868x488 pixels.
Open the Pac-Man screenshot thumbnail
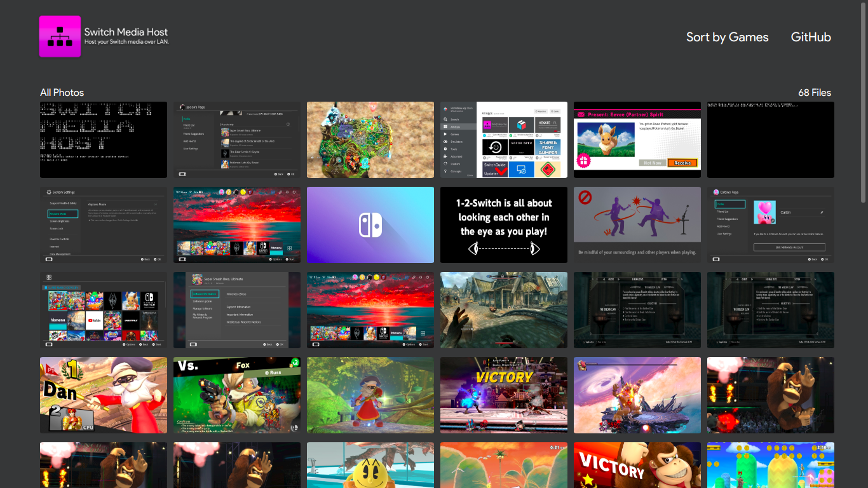click(370, 465)
